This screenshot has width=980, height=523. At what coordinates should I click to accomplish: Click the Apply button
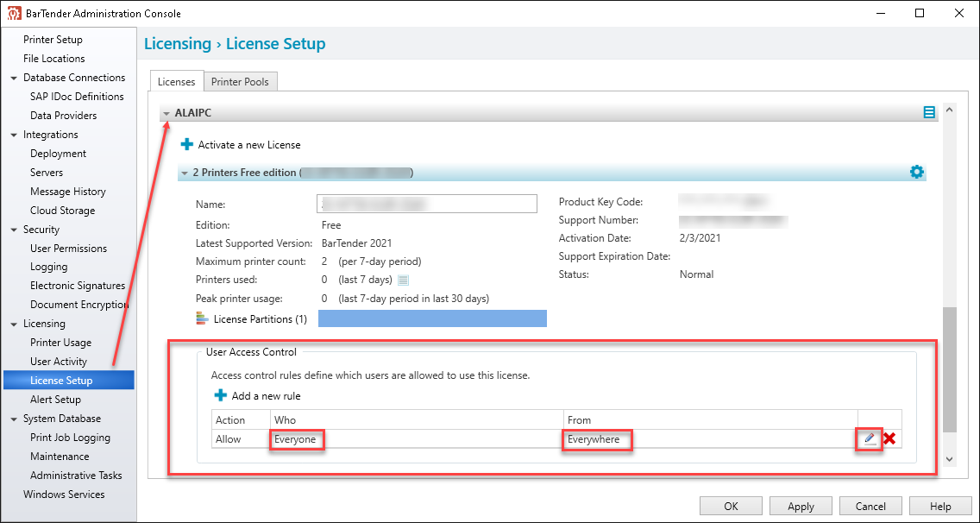[x=801, y=506]
